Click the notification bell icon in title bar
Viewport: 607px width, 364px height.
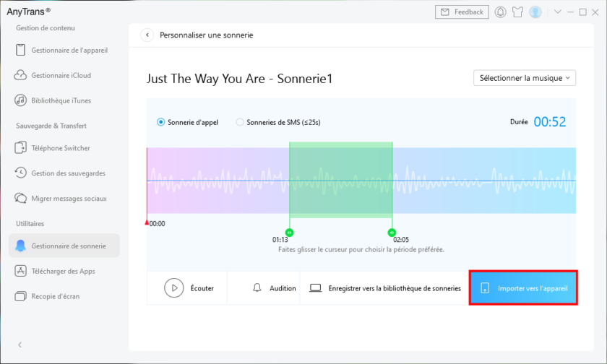tap(500, 12)
